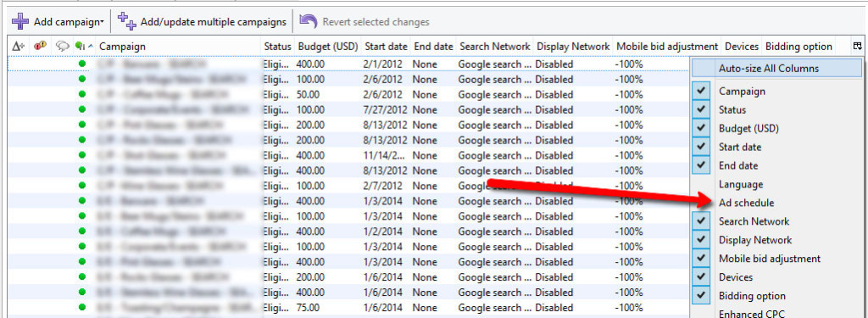This screenshot has width=868, height=318.
Task: Click Google search cell in 1/2/2014 row
Action: click(493, 232)
